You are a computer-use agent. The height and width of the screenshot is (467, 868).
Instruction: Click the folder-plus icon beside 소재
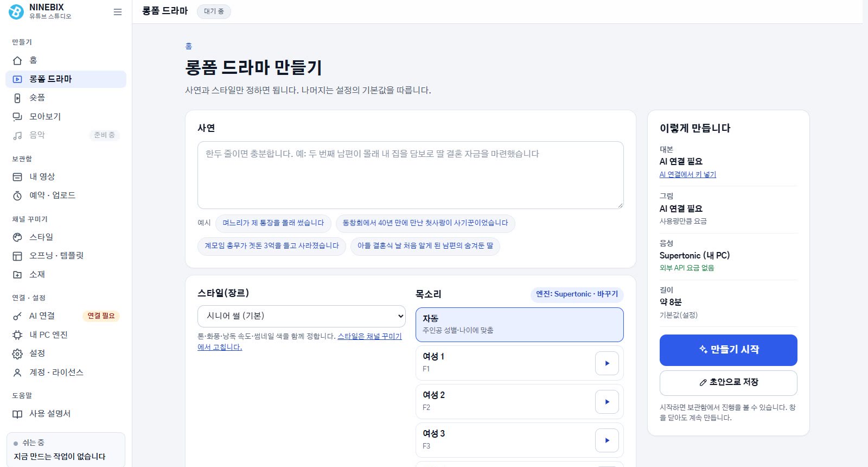[x=17, y=275]
